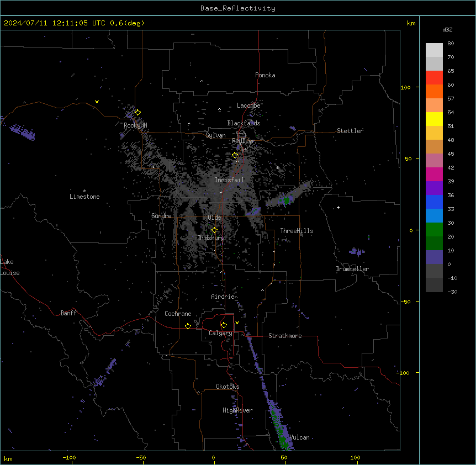The width and height of the screenshot is (476, 465).
Task: Click the light blue 30–33 dBZ legend swatch
Action: pos(434,216)
